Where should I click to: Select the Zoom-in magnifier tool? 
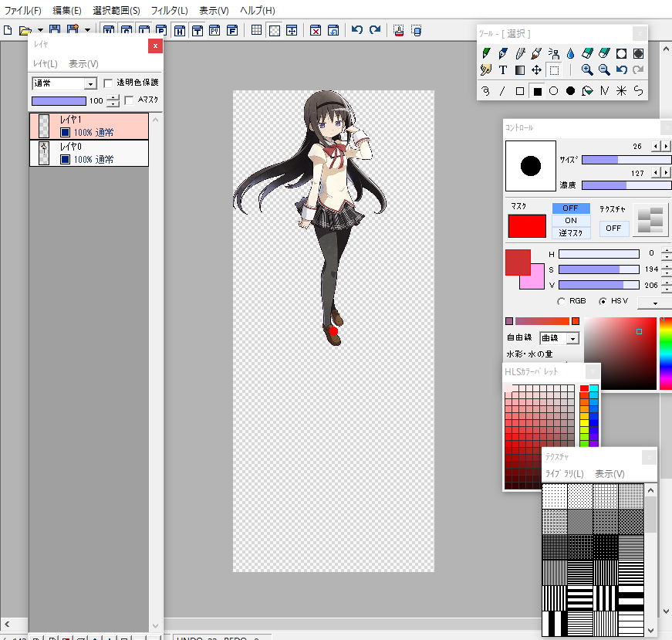pos(586,69)
